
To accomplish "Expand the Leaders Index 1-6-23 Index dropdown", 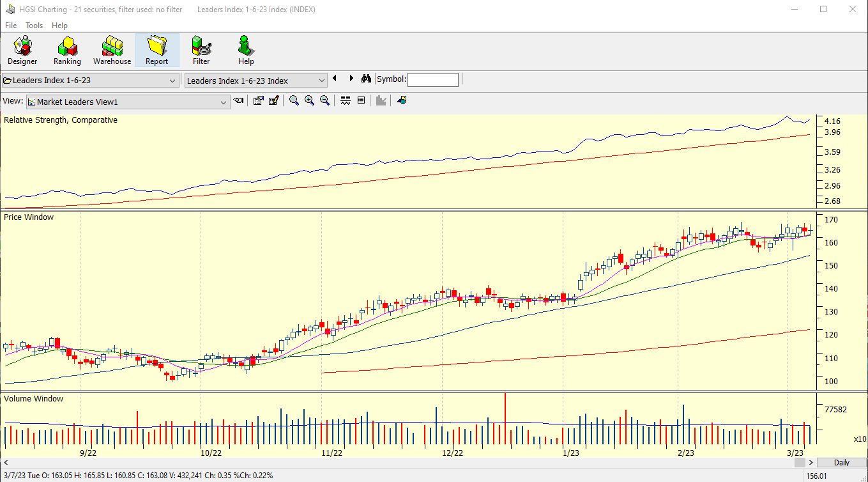I will point(322,81).
